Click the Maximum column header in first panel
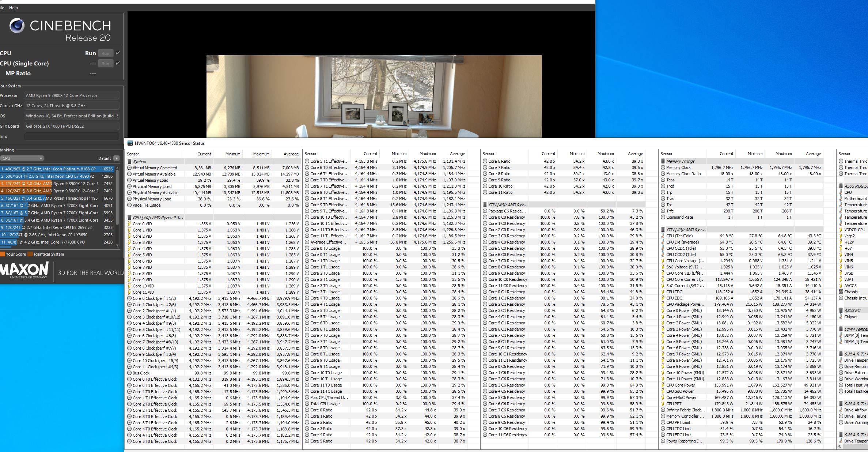 pyautogui.click(x=261, y=154)
